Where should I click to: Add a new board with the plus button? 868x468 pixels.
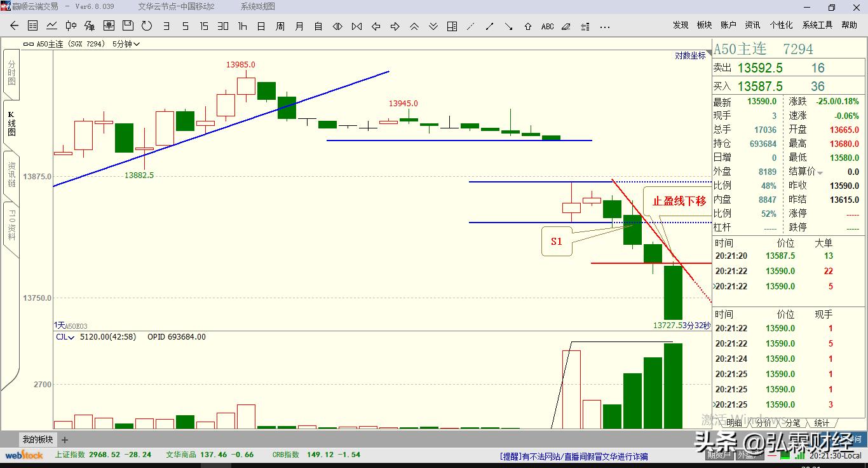[x=65, y=439]
